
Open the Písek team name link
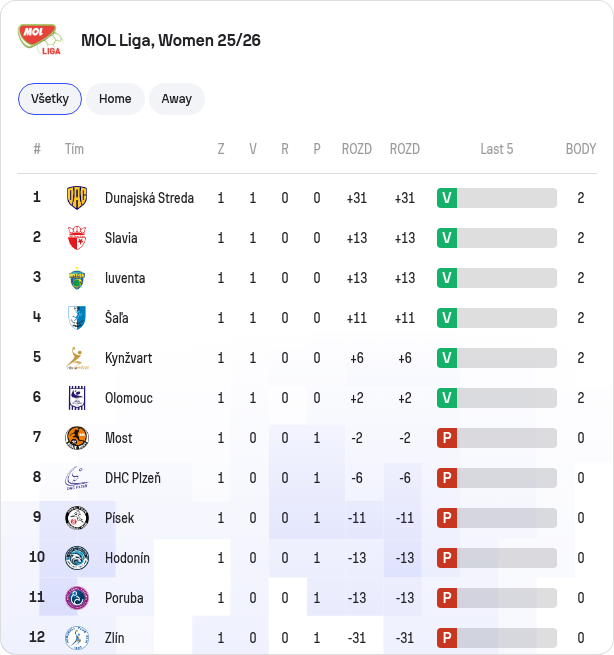[119, 518]
